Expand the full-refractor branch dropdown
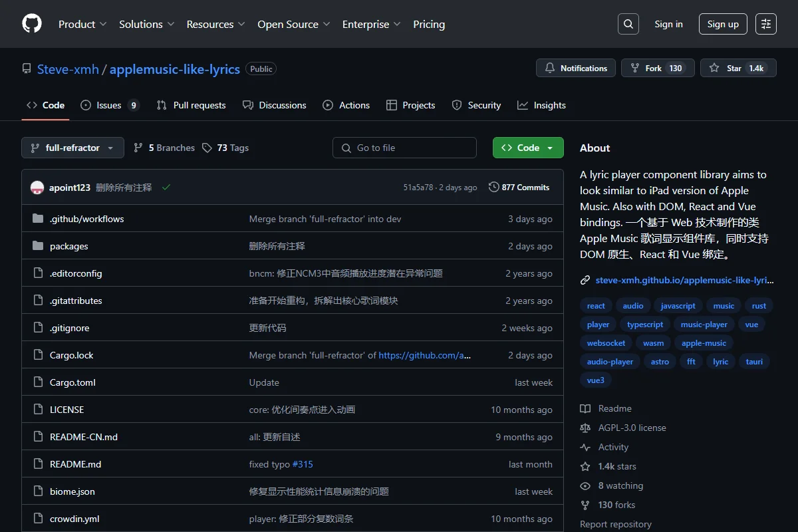The image size is (798, 532). 72,148
